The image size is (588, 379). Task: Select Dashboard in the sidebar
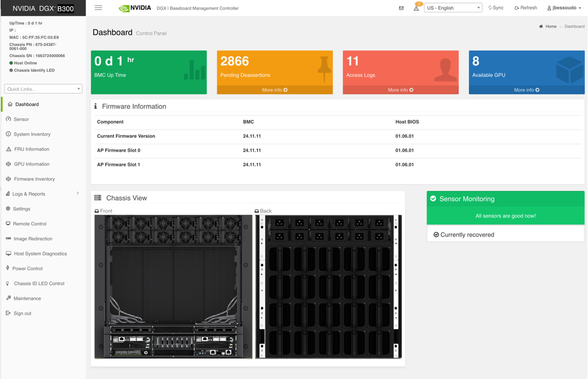(27, 104)
